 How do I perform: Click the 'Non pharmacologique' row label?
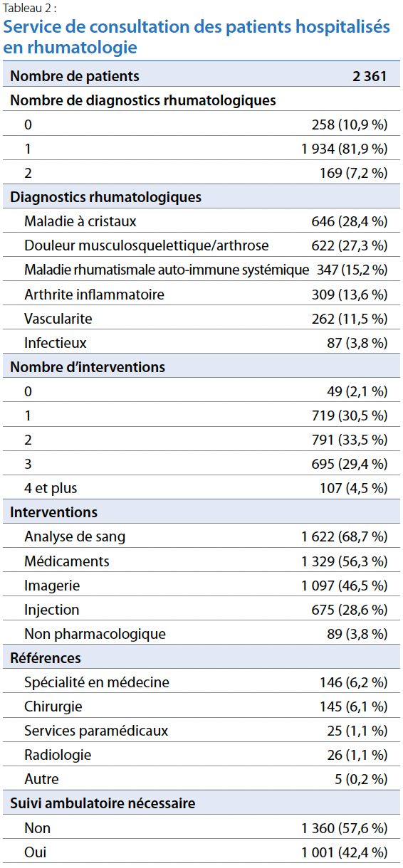95,633
